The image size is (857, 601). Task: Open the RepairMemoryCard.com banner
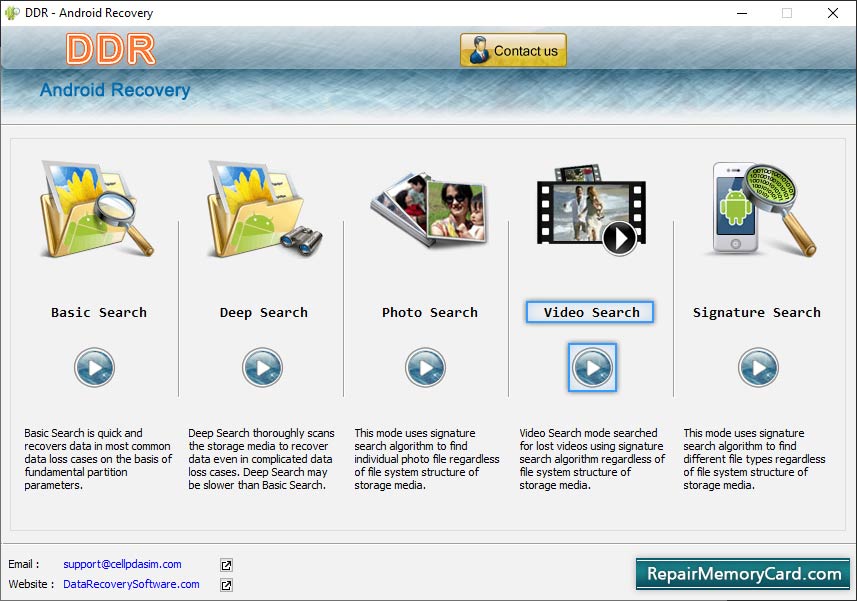pos(743,574)
